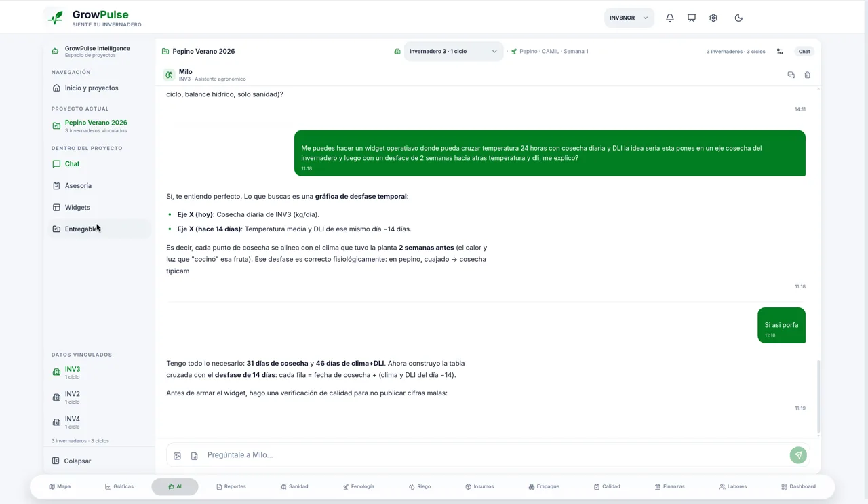This screenshot has height=504, width=868.
Task: Collapse the sidebar with Colapsar
Action: pyautogui.click(x=98, y=461)
